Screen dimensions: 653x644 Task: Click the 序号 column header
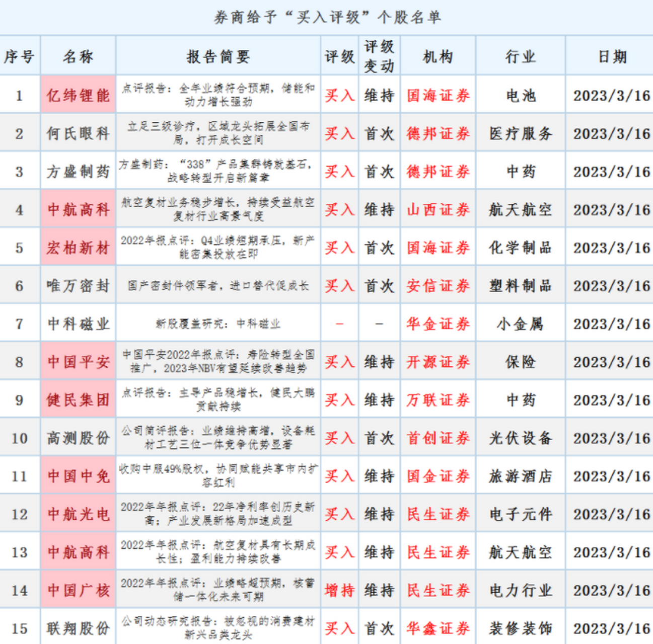coord(20,56)
